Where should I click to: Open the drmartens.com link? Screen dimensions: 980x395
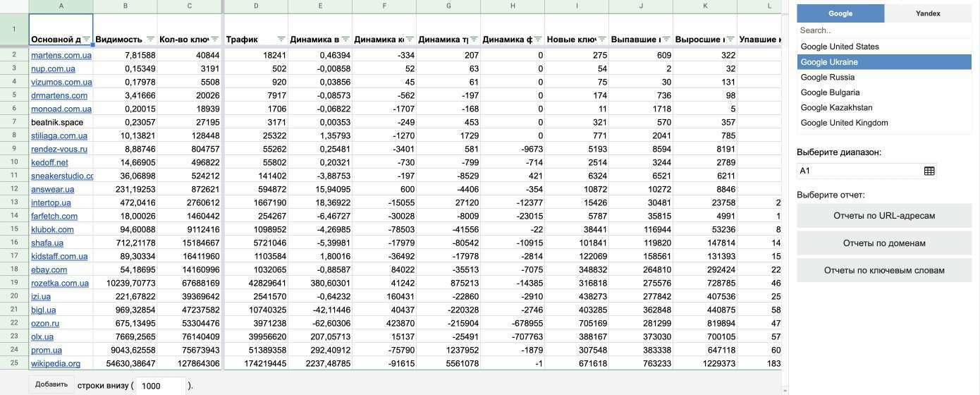point(59,95)
